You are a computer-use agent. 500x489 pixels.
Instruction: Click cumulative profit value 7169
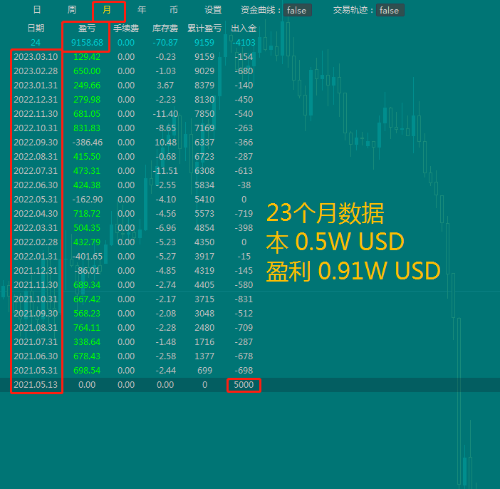coord(204,128)
